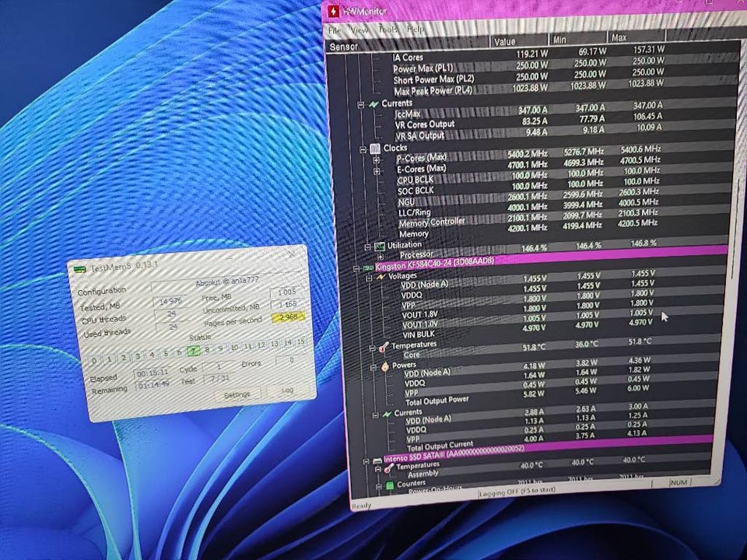Click the HWMonitor app icon in title bar
Viewport: 747px width, 560px height.
pyautogui.click(x=334, y=10)
